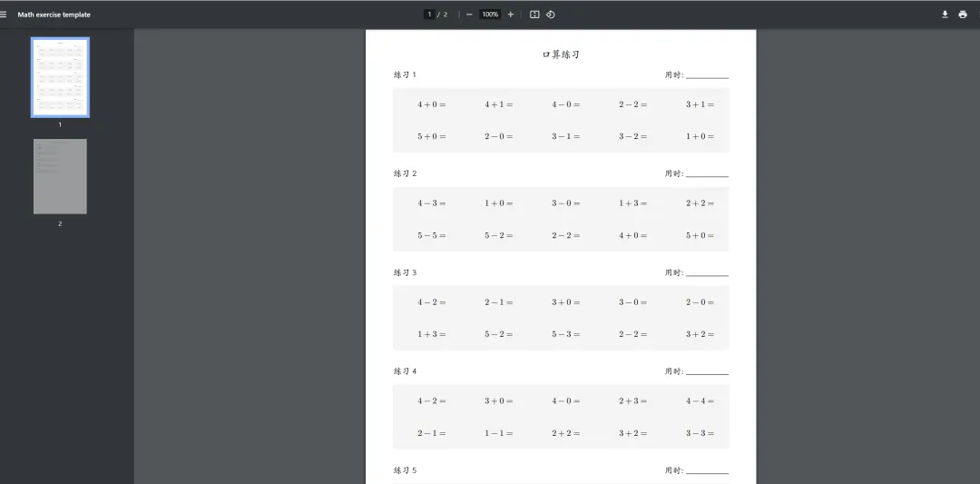The height and width of the screenshot is (484, 980).
Task: Click the 用时 label beside 练习 4
Action: [674, 371]
